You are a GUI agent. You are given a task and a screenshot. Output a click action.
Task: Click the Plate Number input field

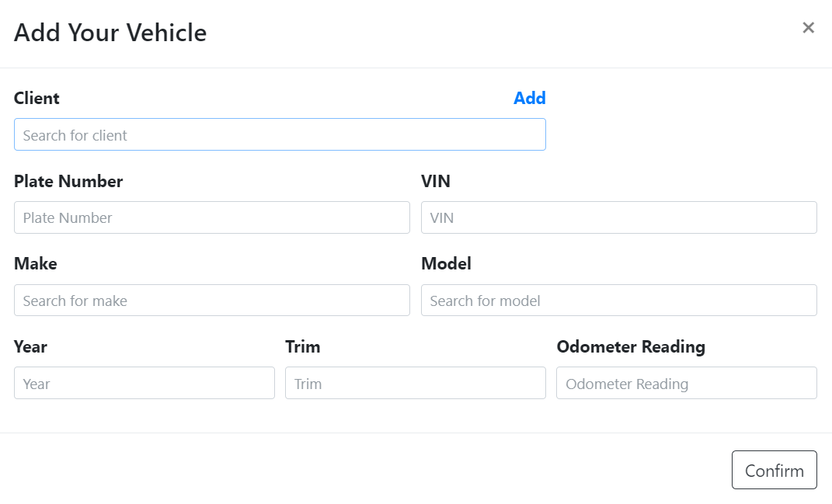(x=211, y=217)
